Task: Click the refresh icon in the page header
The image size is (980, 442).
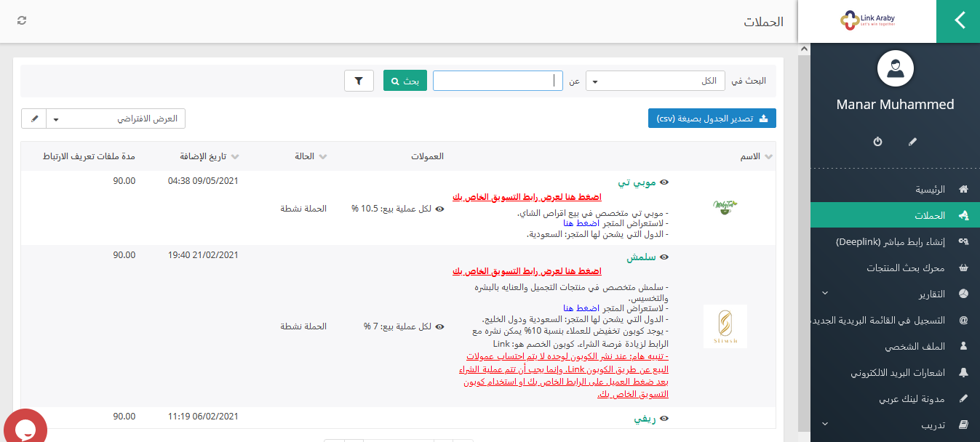Action: (22, 20)
